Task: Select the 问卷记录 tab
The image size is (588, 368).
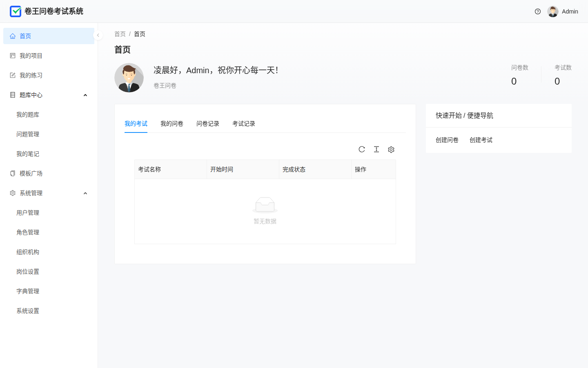Action: (208, 123)
